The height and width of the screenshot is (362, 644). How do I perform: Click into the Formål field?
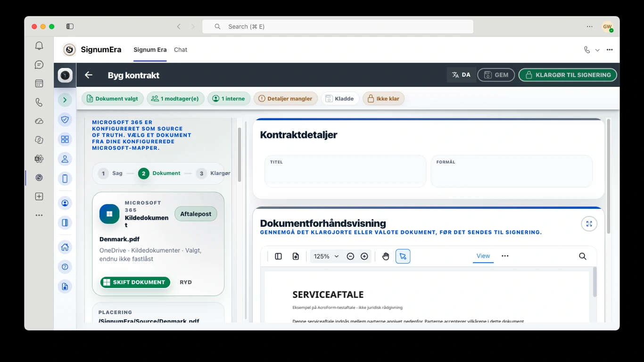coord(512,171)
